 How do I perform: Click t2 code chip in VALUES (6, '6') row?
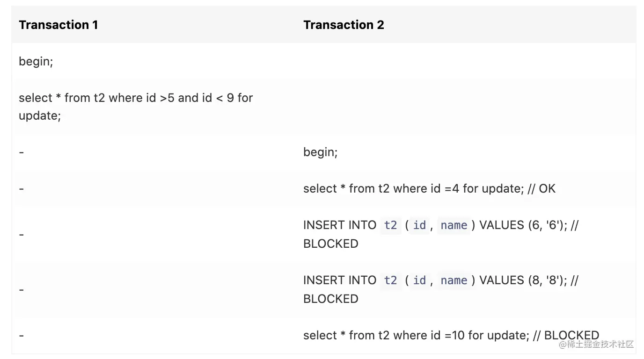(390, 225)
